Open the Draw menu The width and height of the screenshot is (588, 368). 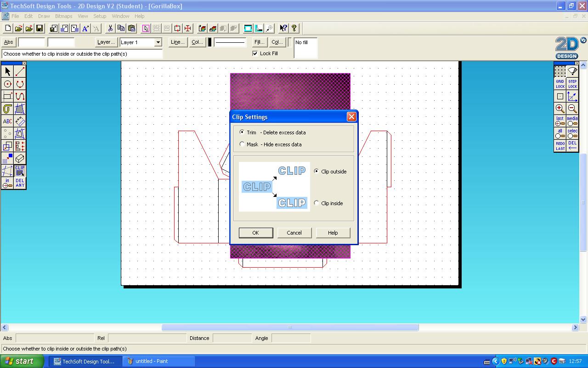click(44, 16)
